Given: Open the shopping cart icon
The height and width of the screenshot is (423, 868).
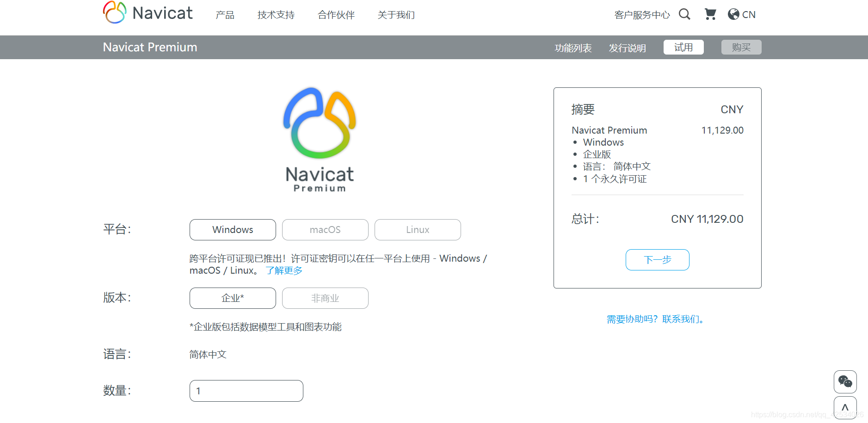Looking at the screenshot, I should pos(710,14).
